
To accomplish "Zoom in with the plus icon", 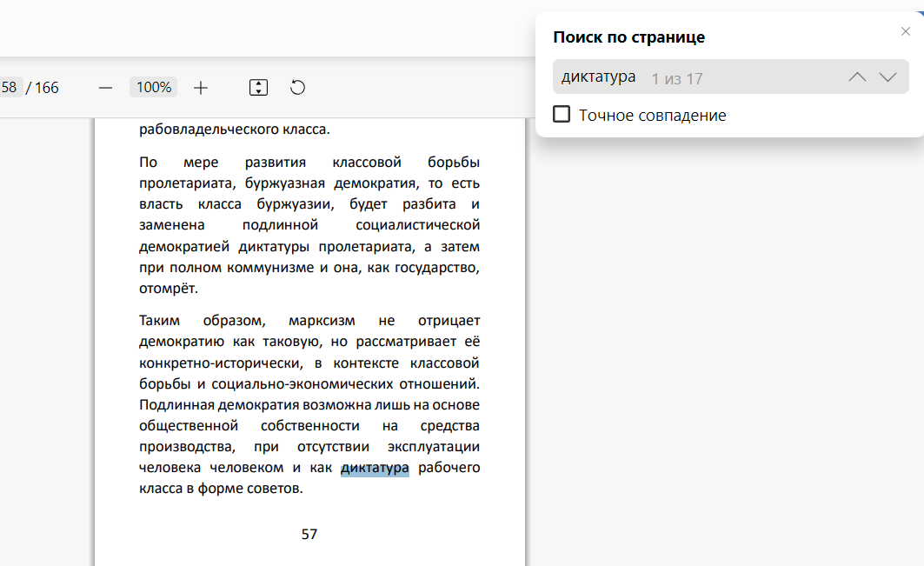I will [201, 88].
